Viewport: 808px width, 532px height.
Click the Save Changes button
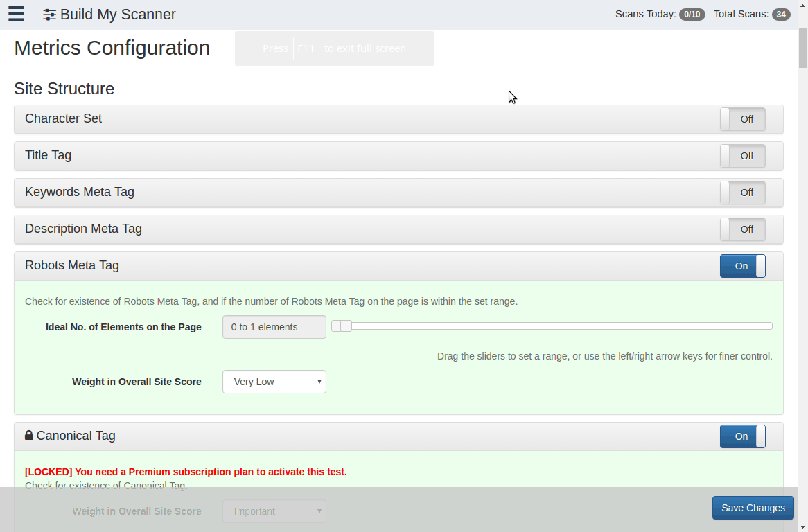753,508
